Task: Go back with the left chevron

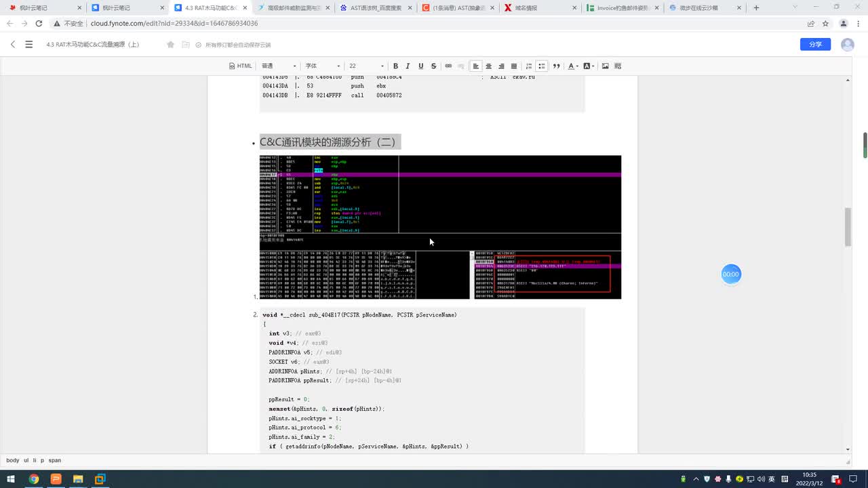Action: point(12,44)
